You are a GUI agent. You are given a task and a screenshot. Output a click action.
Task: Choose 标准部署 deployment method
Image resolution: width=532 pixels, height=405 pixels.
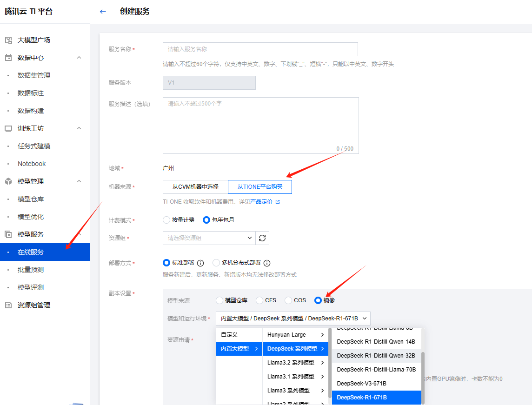[166, 263]
